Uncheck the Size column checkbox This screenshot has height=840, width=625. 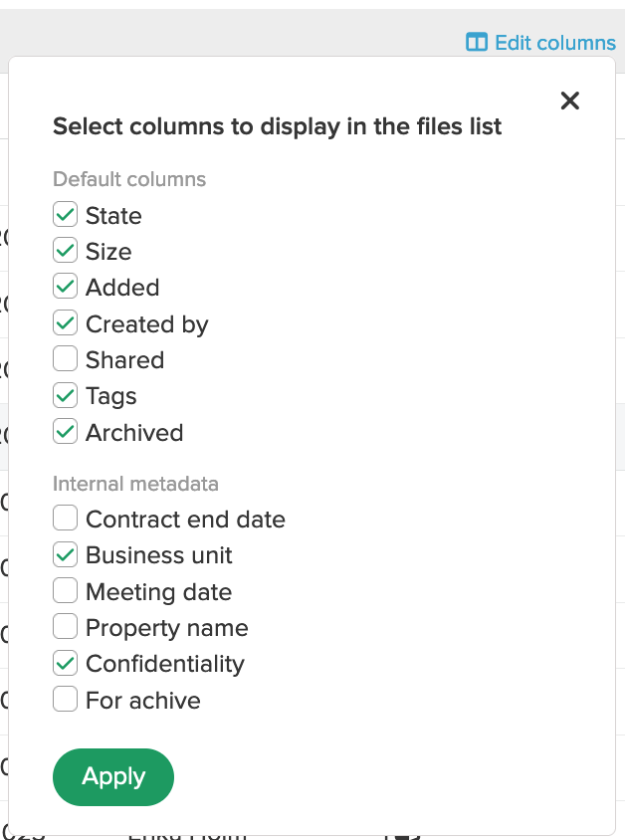click(x=65, y=250)
